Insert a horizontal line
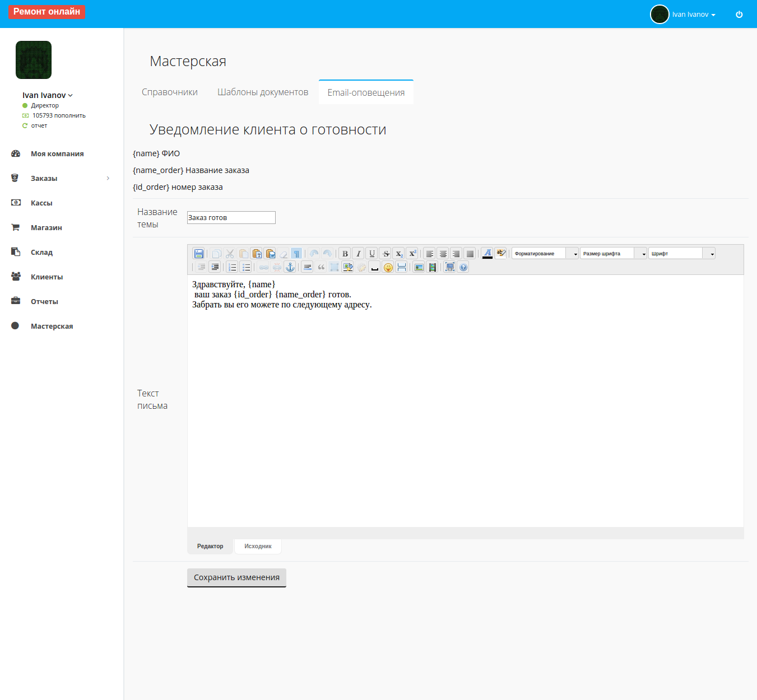757x700 pixels. [x=308, y=267]
